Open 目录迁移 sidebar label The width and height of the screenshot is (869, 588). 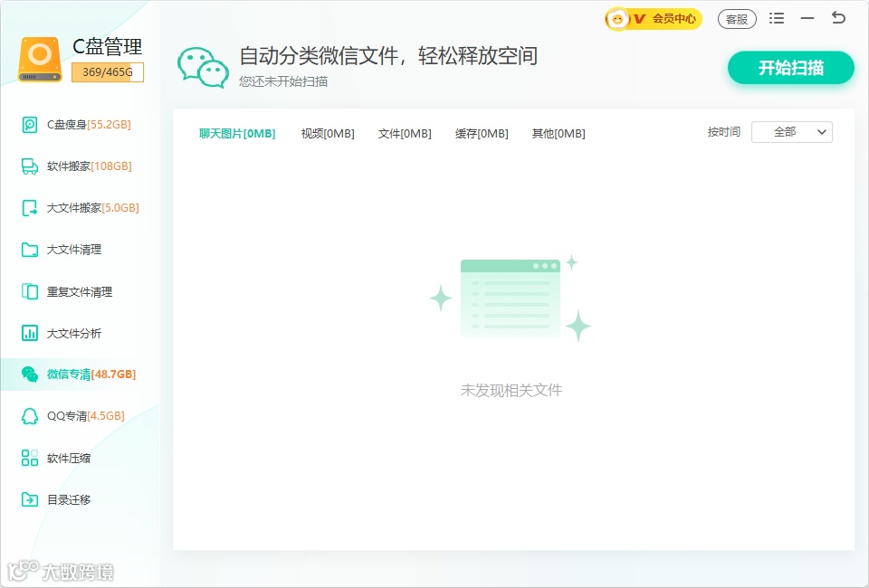click(68, 500)
